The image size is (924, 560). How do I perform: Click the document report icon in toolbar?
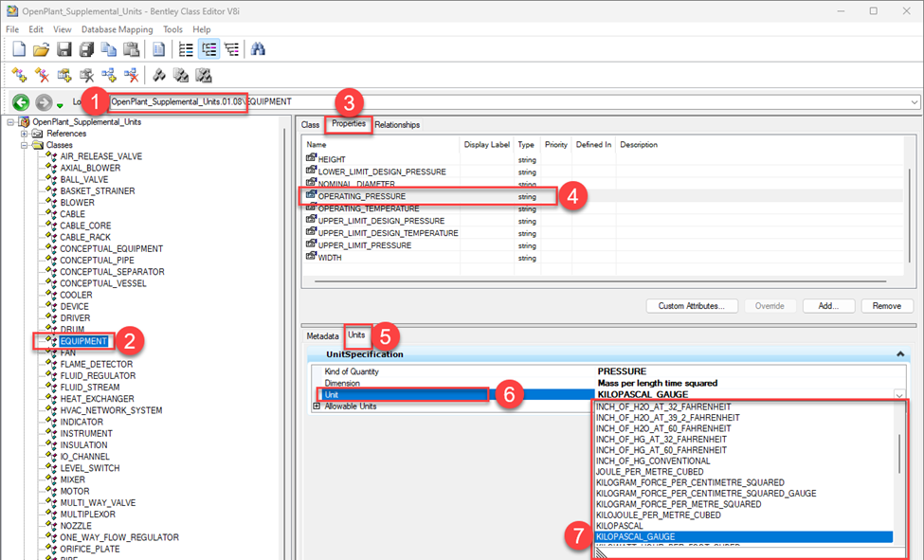point(158,49)
